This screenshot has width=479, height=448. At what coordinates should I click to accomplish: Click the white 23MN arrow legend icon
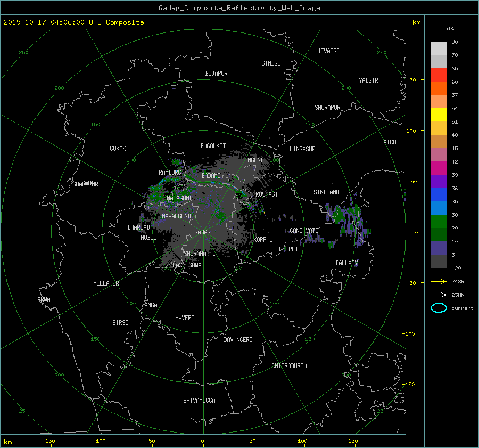tap(439, 295)
